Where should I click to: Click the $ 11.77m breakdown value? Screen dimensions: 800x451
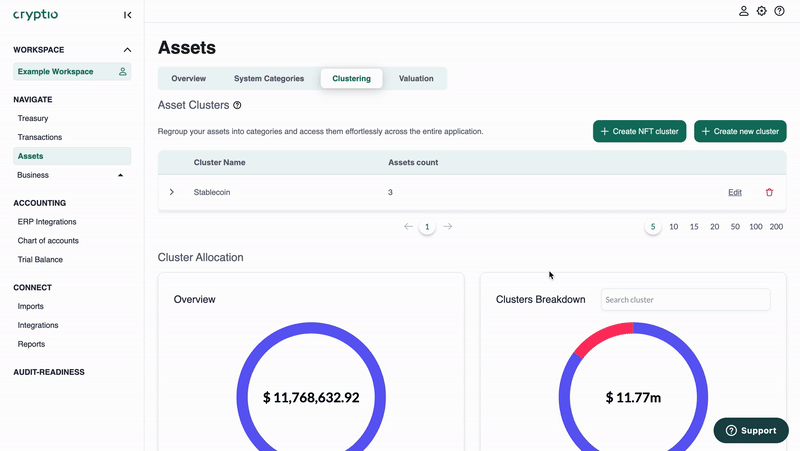tap(633, 397)
